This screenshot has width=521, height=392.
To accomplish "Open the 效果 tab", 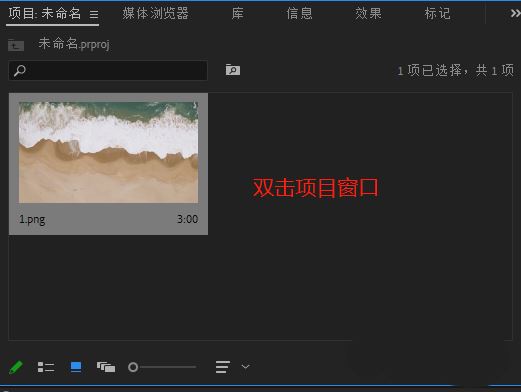I will point(368,14).
